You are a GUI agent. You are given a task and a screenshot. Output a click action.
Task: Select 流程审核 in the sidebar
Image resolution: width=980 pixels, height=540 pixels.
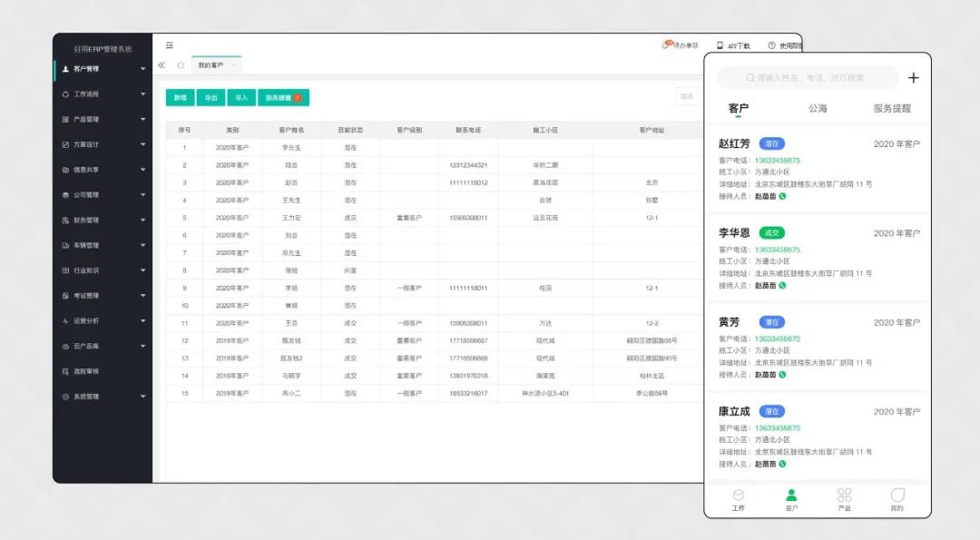coord(86,371)
